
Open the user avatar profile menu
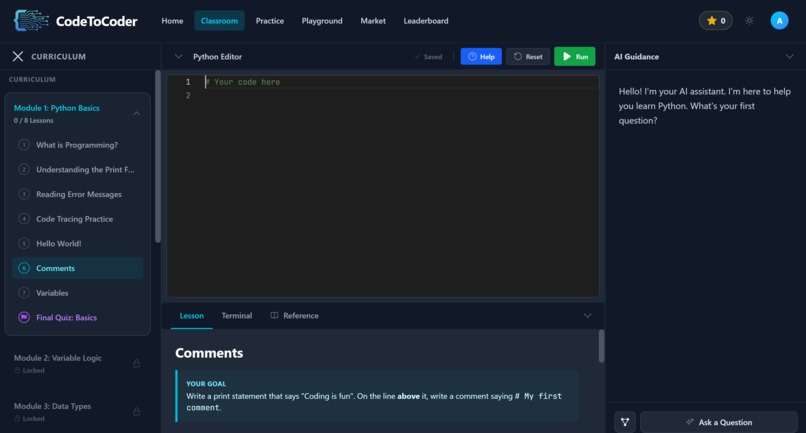[779, 21]
